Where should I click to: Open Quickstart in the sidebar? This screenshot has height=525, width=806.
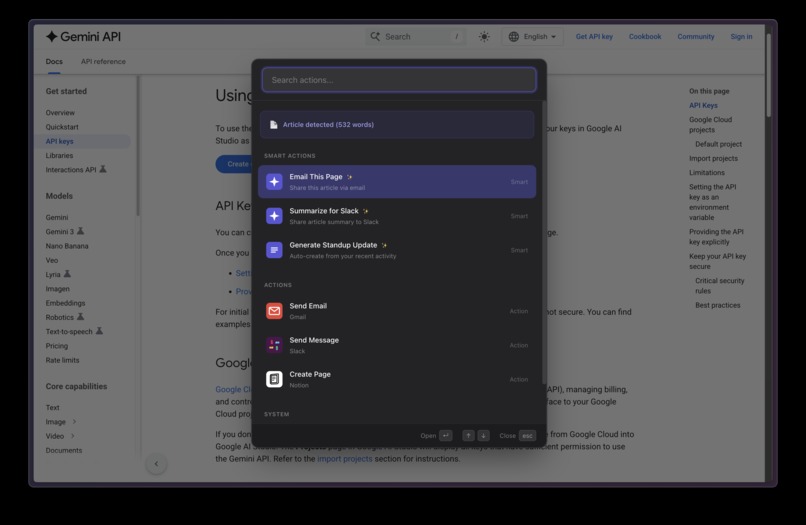[62, 127]
